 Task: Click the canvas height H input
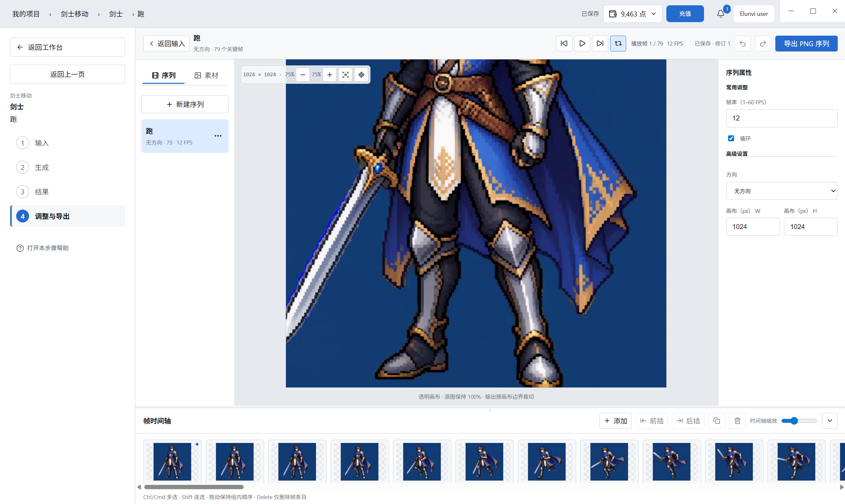click(810, 226)
